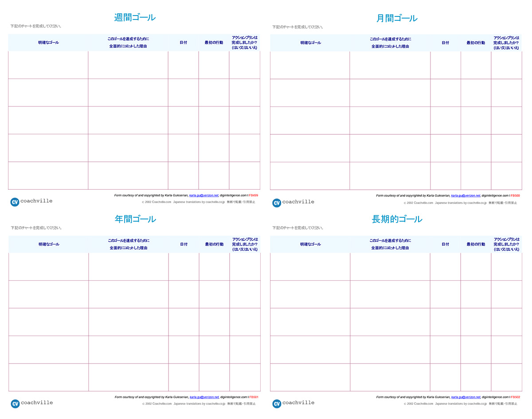Click the red FB499 form code
532x419 pixels.
[x=254, y=195]
